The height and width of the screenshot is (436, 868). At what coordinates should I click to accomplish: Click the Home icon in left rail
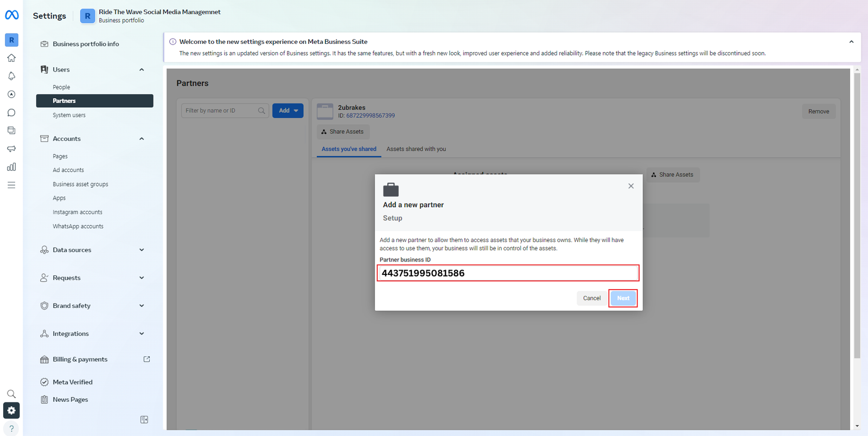(x=11, y=58)
